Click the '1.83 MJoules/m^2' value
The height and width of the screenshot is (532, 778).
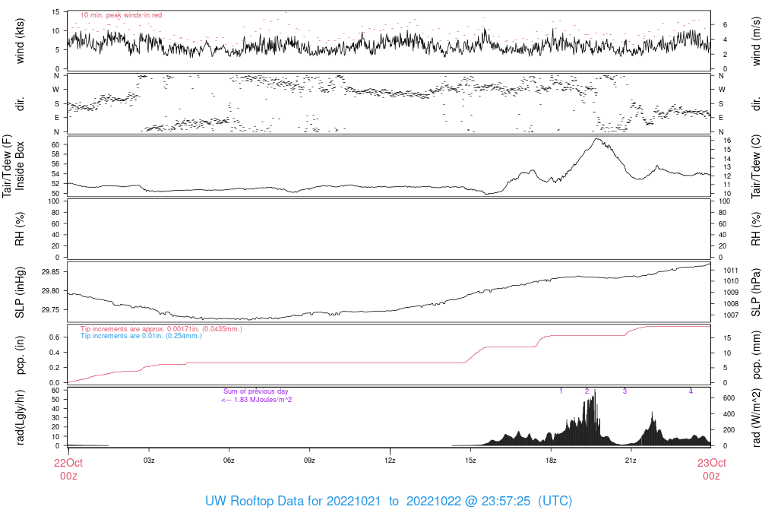tap(263, 400)
